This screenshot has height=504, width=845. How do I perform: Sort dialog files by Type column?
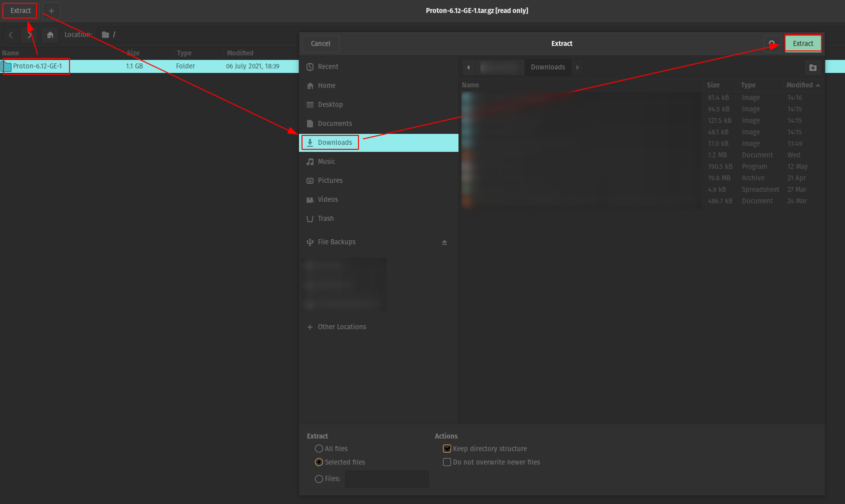coord(760,85)
